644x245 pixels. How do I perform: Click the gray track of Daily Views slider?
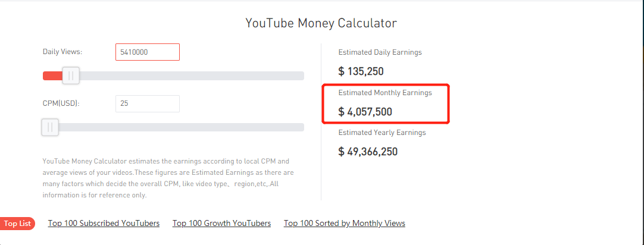(x=192, y=76)
